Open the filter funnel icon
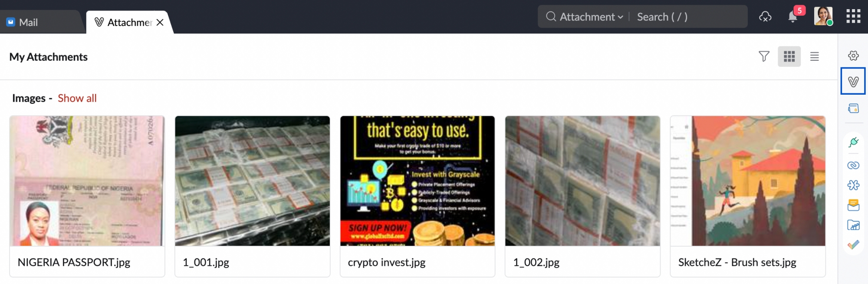The image size is (868, 284). [x=764, y=56]
